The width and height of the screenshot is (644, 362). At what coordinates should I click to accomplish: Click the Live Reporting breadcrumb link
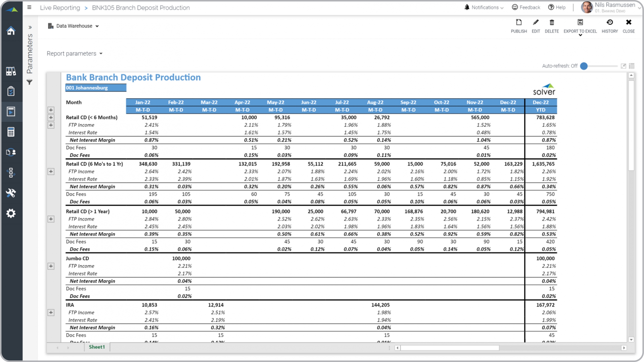click(60, 8)
